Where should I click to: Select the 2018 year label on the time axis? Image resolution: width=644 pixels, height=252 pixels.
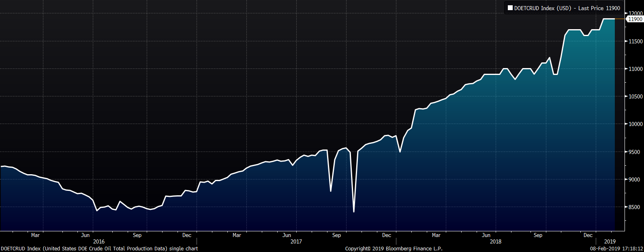495,241
